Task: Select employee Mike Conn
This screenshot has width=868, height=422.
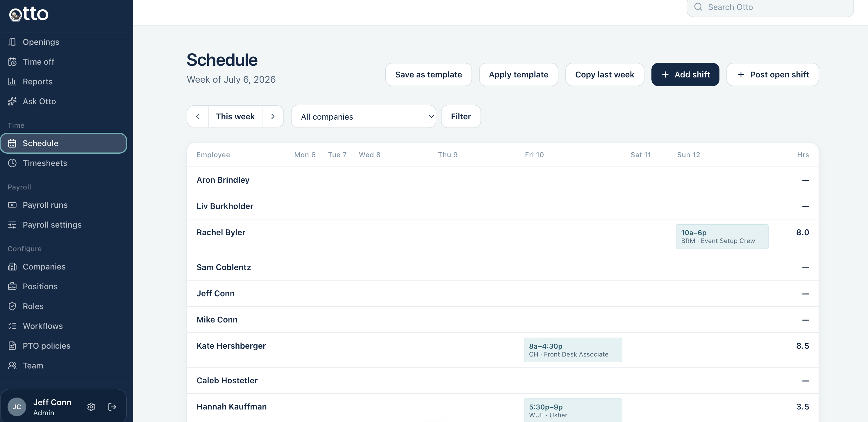Action: point(217,320)
